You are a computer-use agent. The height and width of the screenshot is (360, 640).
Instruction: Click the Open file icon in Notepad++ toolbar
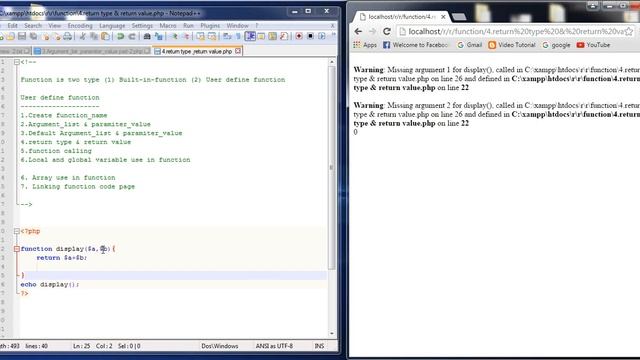point(11,36)
